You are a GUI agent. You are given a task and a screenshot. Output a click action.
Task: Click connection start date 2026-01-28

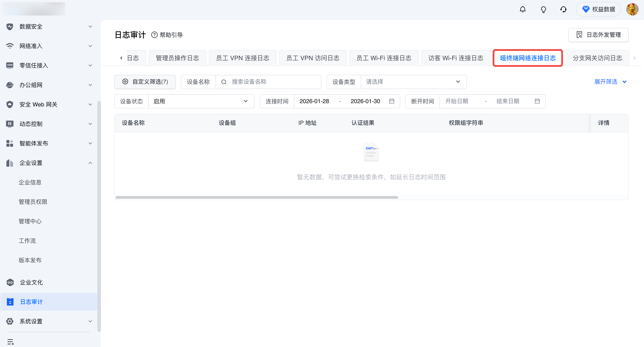[314, 101]
